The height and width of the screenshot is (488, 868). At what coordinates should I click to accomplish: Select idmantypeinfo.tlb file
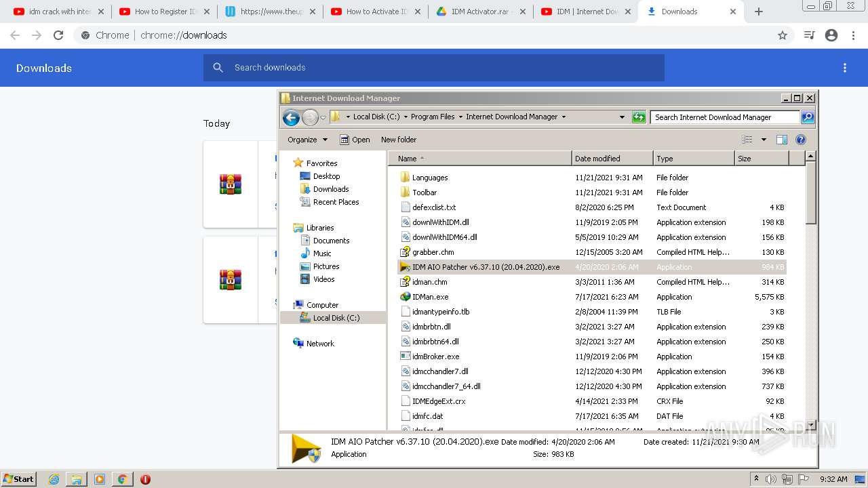pyautogui.click(x=591, y=312)
